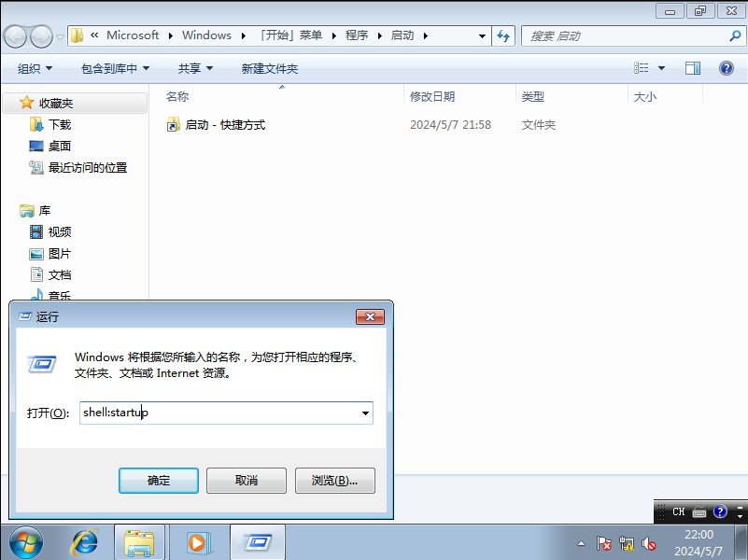Expand the arrow after 「开始」菜单 breadcrumb
The image size is (748, 560).
[x=334, y=35]
